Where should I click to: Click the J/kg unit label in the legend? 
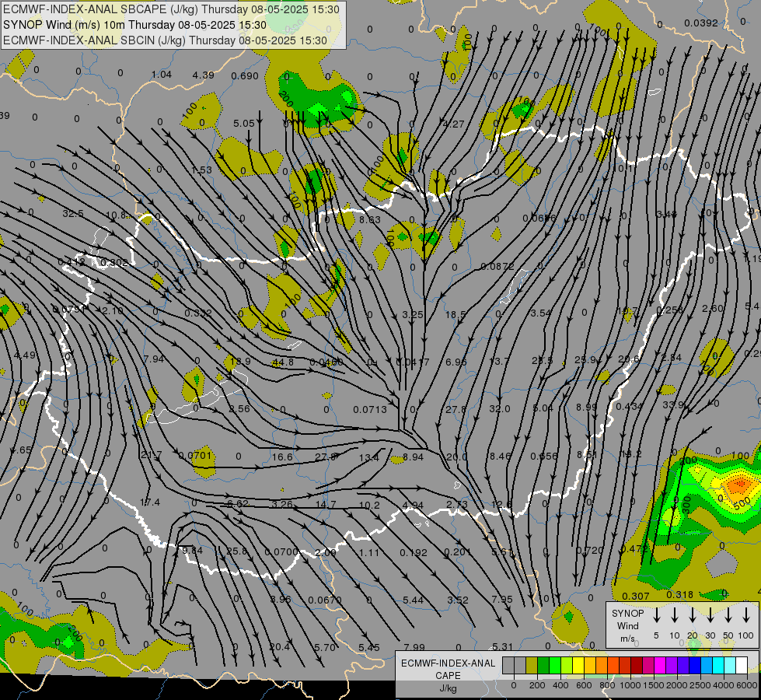click(448, 688)
